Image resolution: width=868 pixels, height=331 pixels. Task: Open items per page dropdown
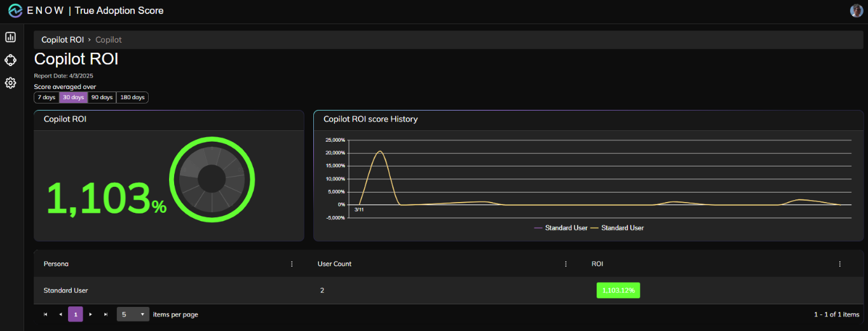[x=133, y=314]
